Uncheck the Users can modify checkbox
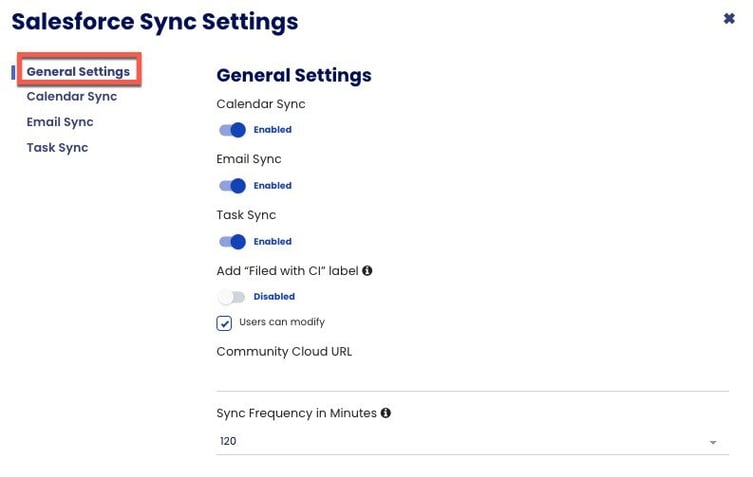This screenshot has height=477, width=753. point(224,323)
